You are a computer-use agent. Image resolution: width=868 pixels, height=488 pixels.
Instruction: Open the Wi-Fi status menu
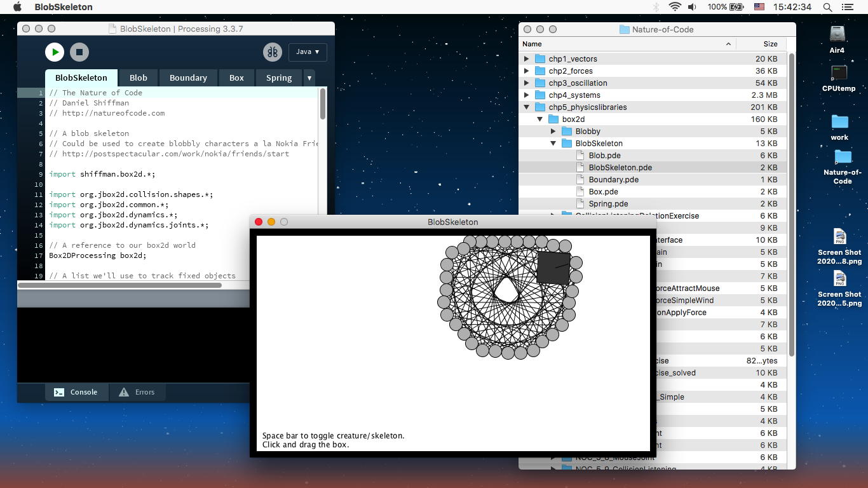[x=675, y=7]
